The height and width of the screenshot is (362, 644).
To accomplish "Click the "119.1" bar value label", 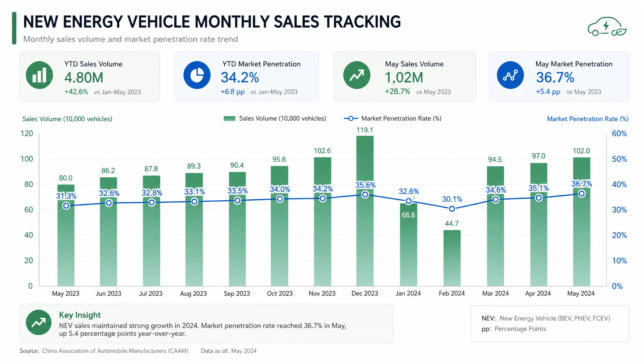I will (365, 130).
